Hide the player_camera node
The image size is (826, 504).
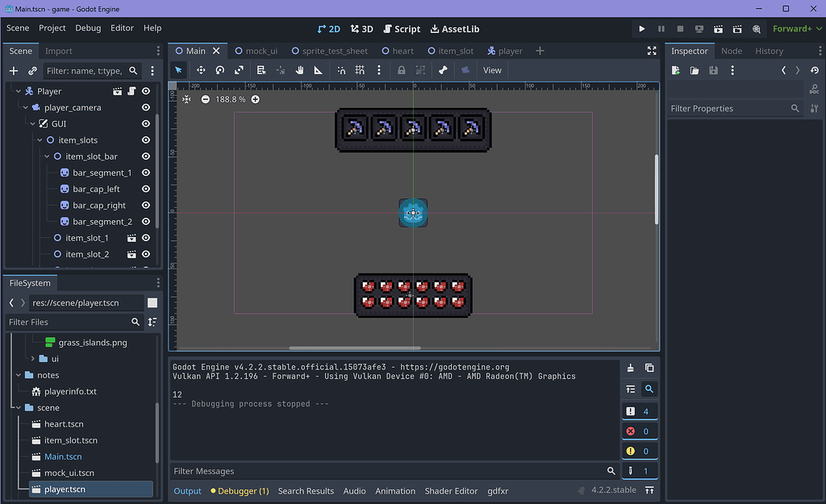(x=145, y=106)
